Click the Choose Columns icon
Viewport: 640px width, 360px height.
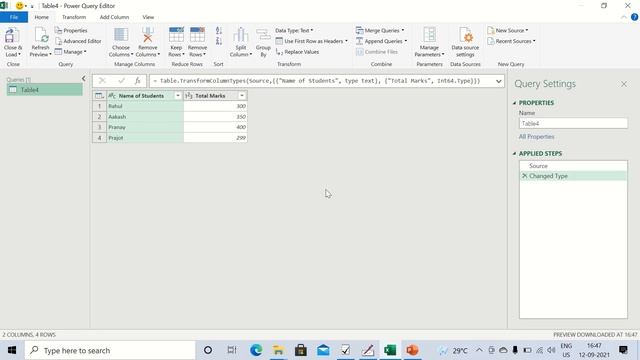(x=121, y=35)
